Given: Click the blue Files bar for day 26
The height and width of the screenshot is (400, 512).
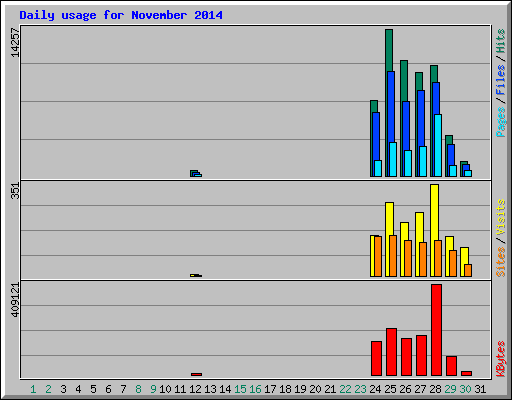Looking at the screenshot, I should click(x=406, y=126).
